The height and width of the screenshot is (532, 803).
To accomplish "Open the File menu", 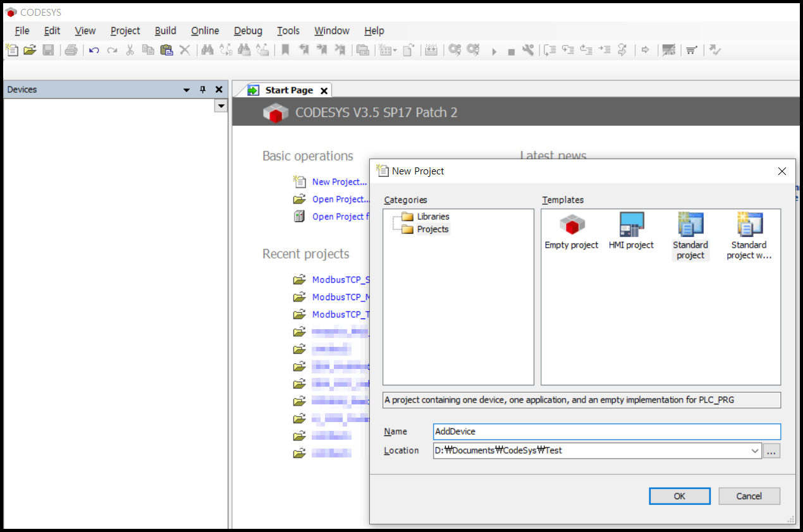I will 22,30.
